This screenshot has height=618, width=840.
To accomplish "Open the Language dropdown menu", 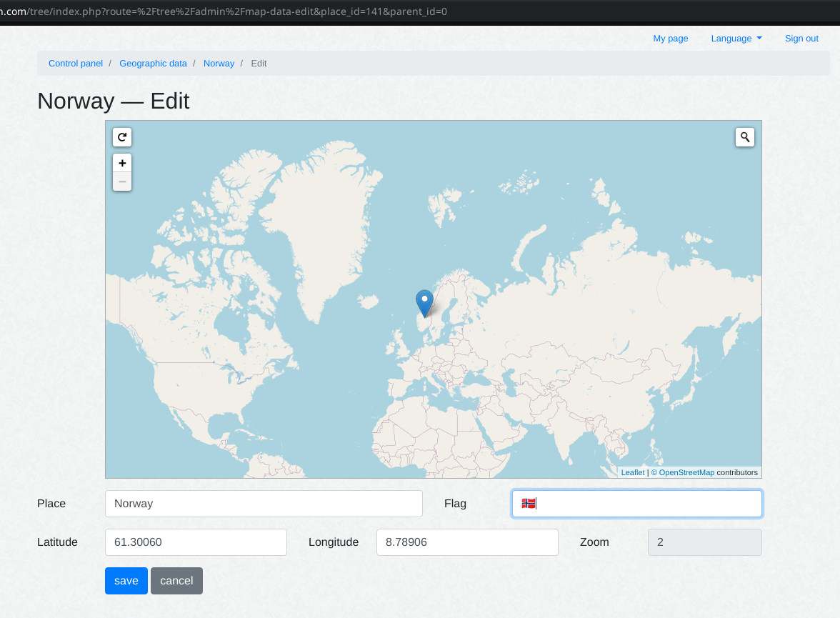I will (736, 39).
